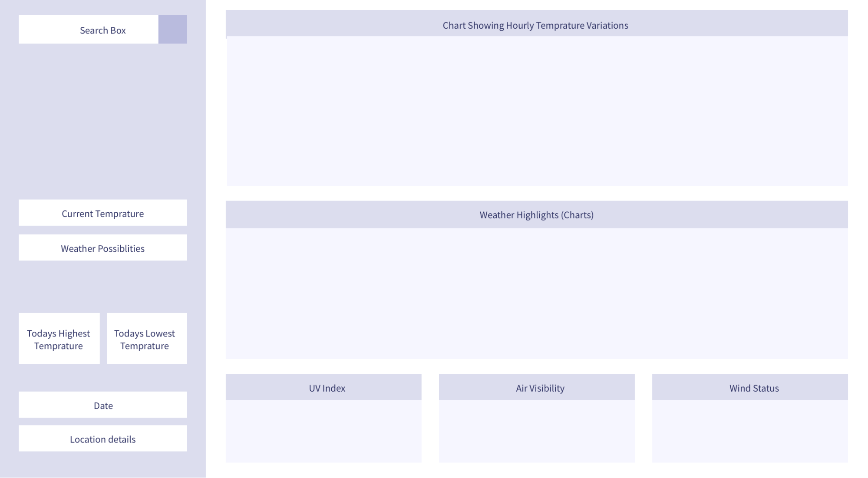
Task: Click the Todays Lowest Temperature button
Action: [x=145, y=339]
